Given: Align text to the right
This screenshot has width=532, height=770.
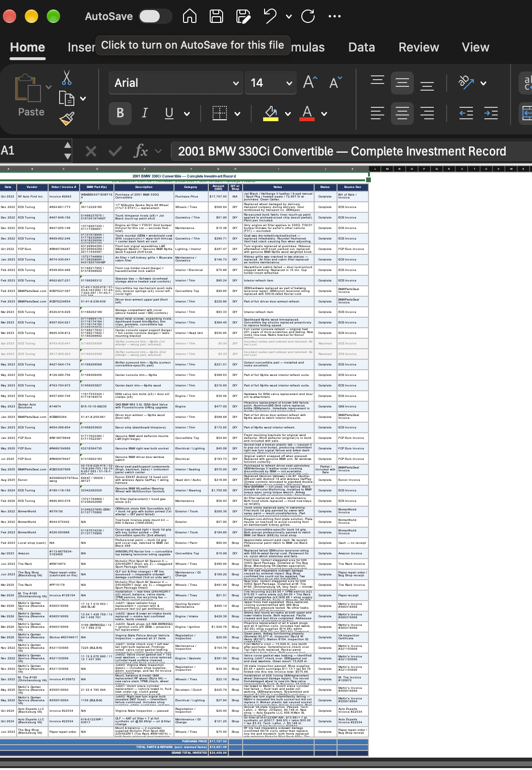Looking at the screenshot, I should point(427,113).
